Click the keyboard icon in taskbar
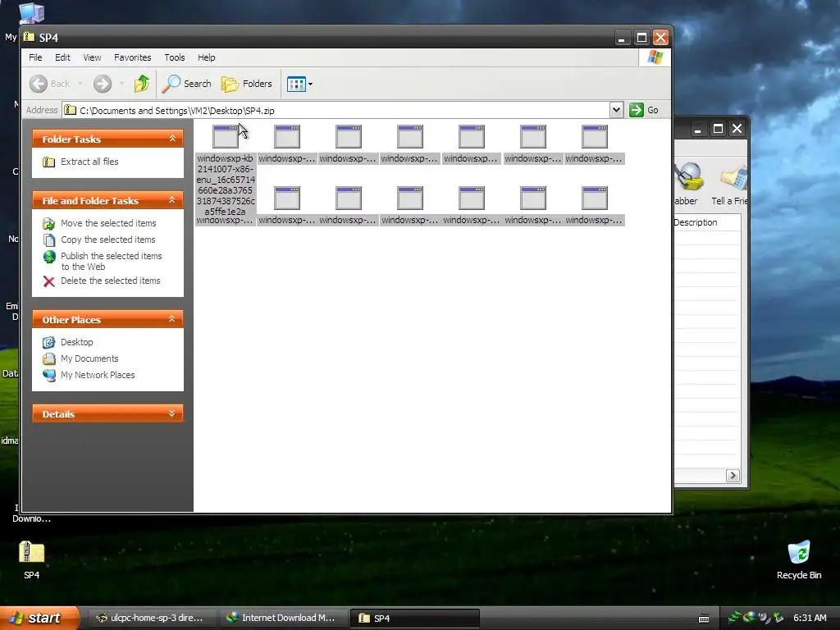The width and height of the screenshot is (840, 630). coord(703,619)
